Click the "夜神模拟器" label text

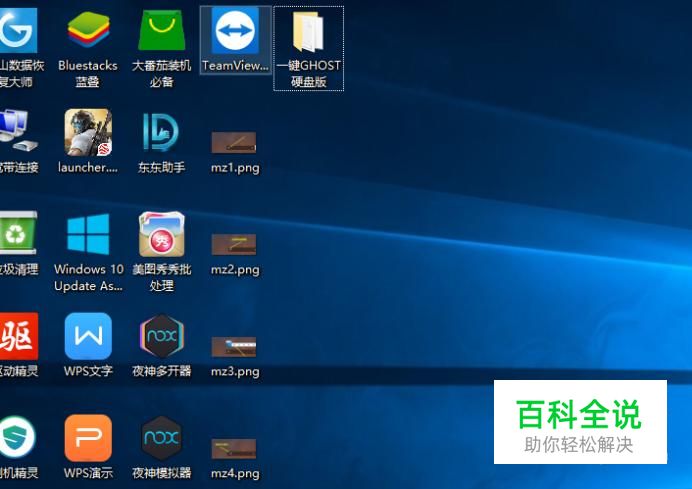162,473
